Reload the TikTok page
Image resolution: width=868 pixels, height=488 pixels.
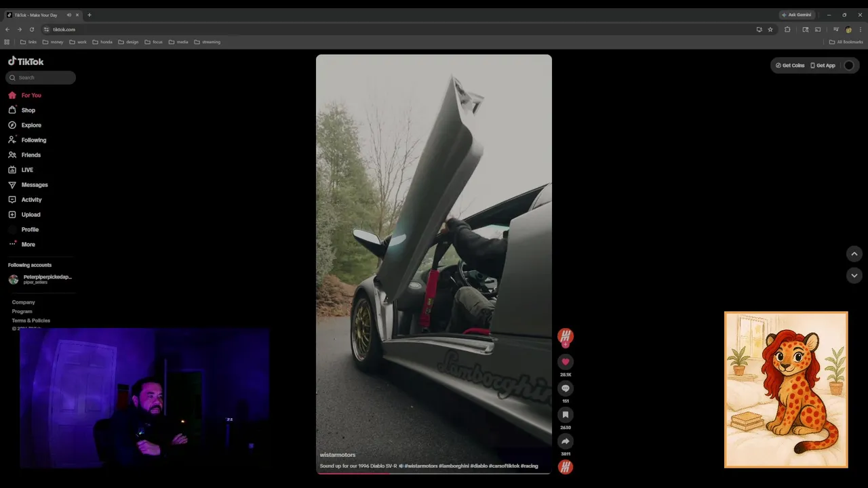32,29
